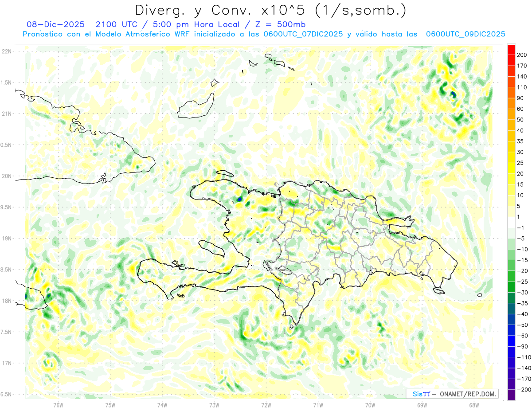The image size is (532, 411).
Task: Click the '20N' latitude label
Action: pyautogui.click(x=7, y=176)
